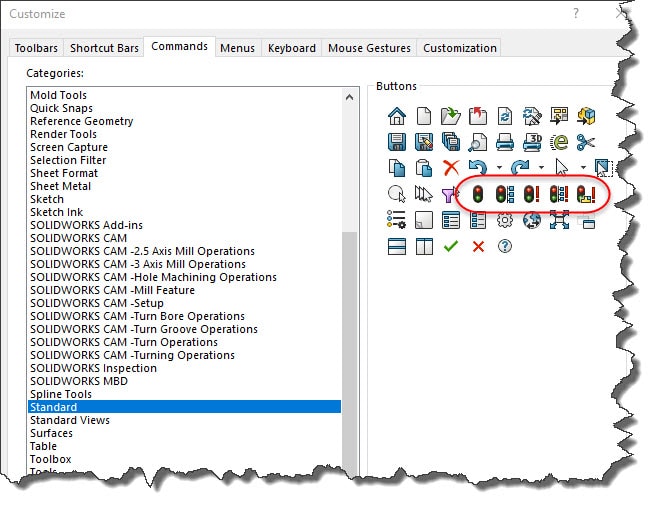Click the traffic light with exclamation only
The image size is (658, 510).
[532, 194]
